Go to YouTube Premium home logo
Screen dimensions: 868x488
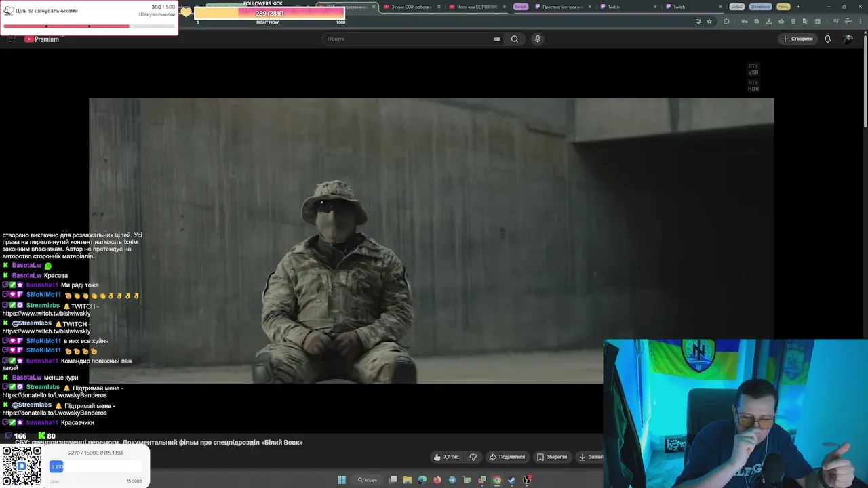(x=42, y=39)
